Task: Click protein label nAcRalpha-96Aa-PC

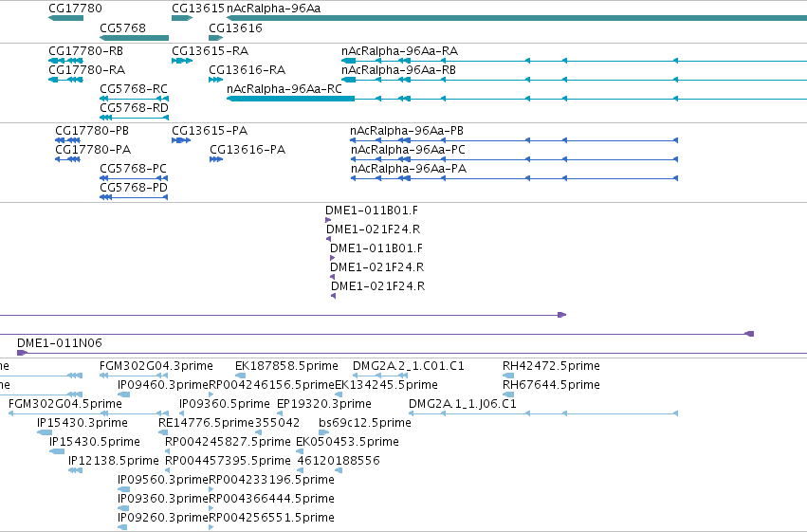Action: [408, 150]
